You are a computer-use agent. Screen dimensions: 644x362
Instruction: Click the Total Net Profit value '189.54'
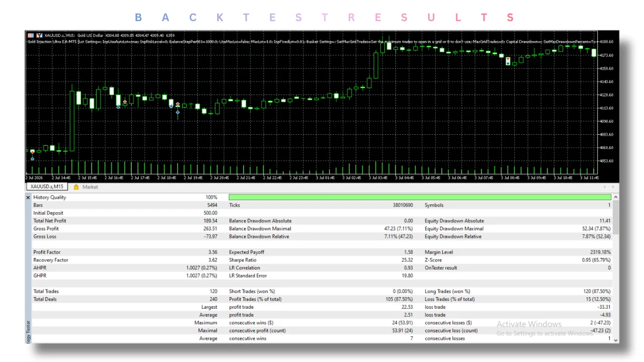(x=210, y=221)
